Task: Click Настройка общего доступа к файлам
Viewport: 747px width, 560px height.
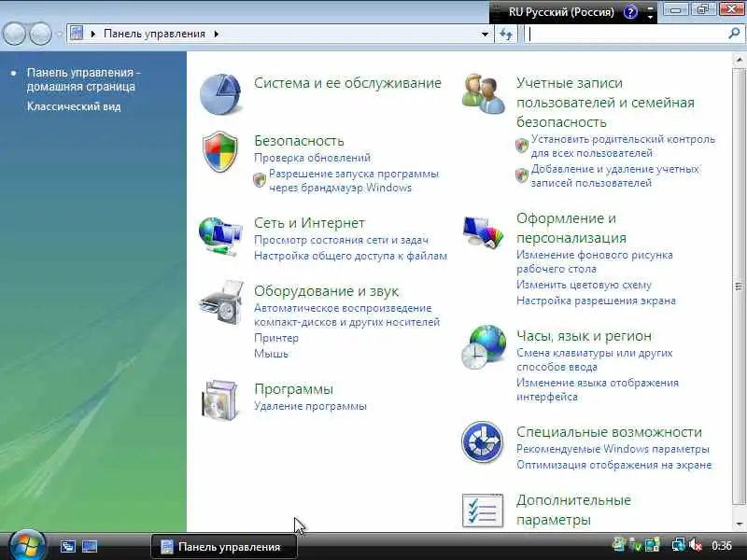Action: coord(351,256)
